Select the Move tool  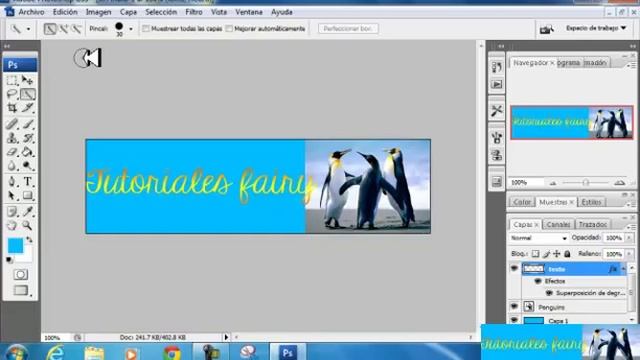tap(27, 80)
